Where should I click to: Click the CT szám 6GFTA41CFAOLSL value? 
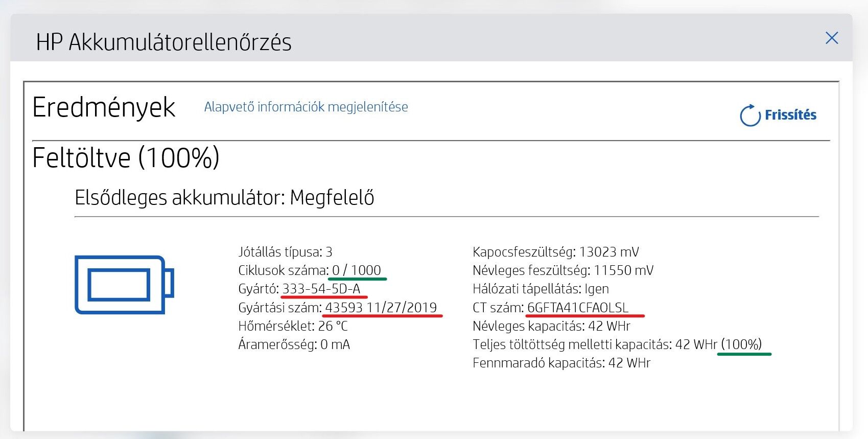click(x=578, y=307)
